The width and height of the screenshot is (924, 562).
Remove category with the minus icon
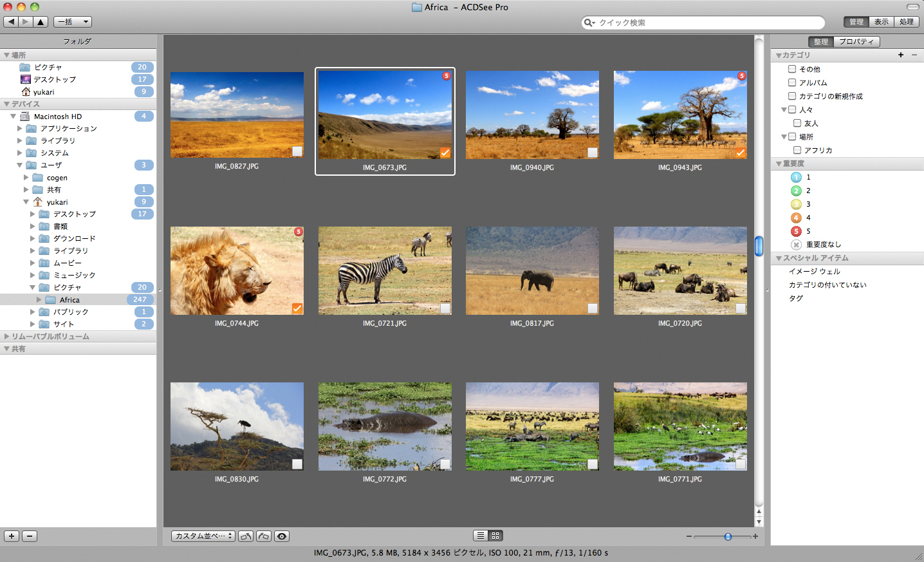coord(914,55)
